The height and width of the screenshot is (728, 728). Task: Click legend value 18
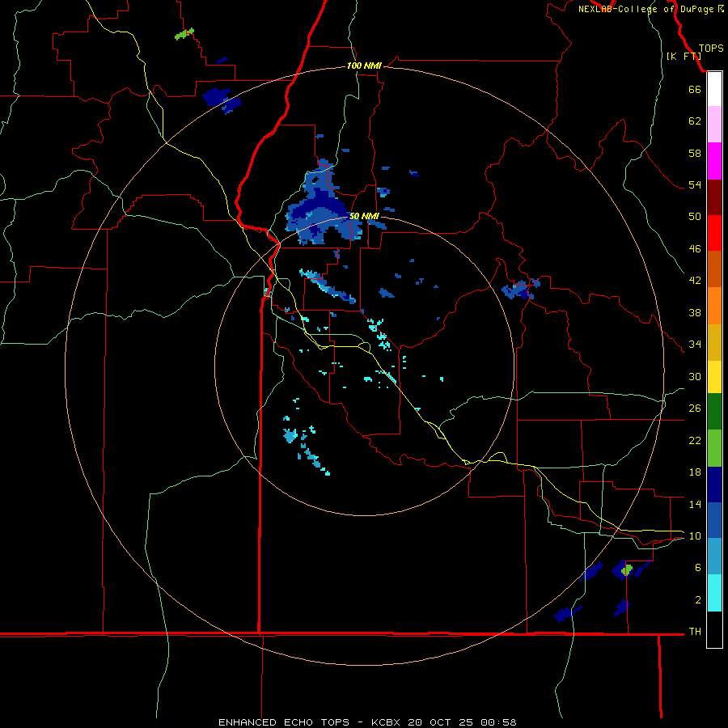click(695, 472)
